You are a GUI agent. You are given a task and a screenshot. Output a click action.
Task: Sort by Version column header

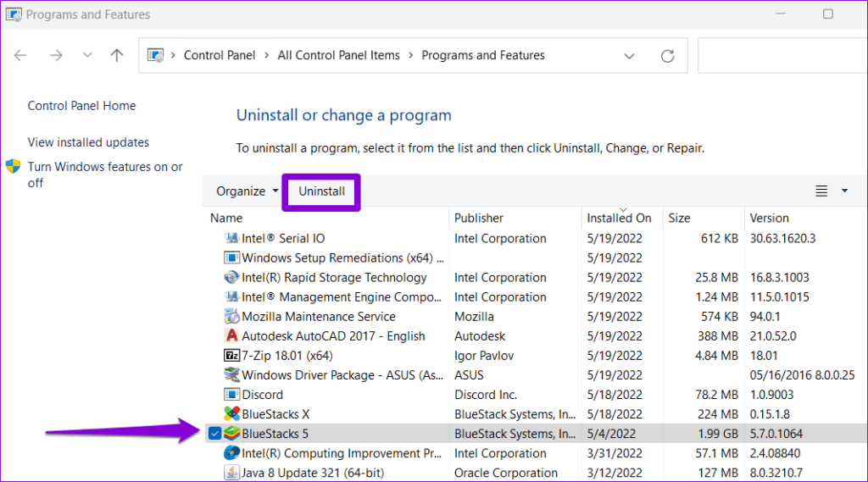tap(769, 218)
